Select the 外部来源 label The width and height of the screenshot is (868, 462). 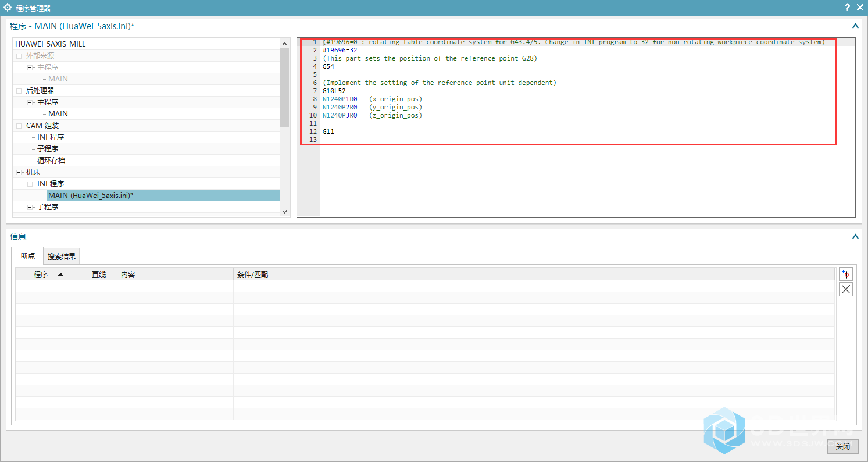pos(40,56)
